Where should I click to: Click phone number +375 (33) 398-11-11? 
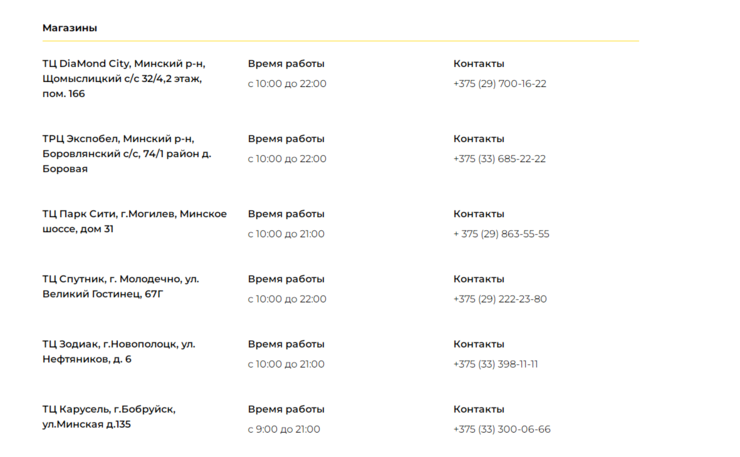coord(495,364)
